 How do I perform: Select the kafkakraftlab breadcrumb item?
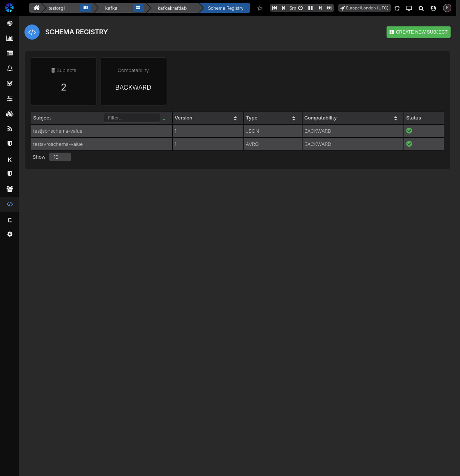click(172, 8)
